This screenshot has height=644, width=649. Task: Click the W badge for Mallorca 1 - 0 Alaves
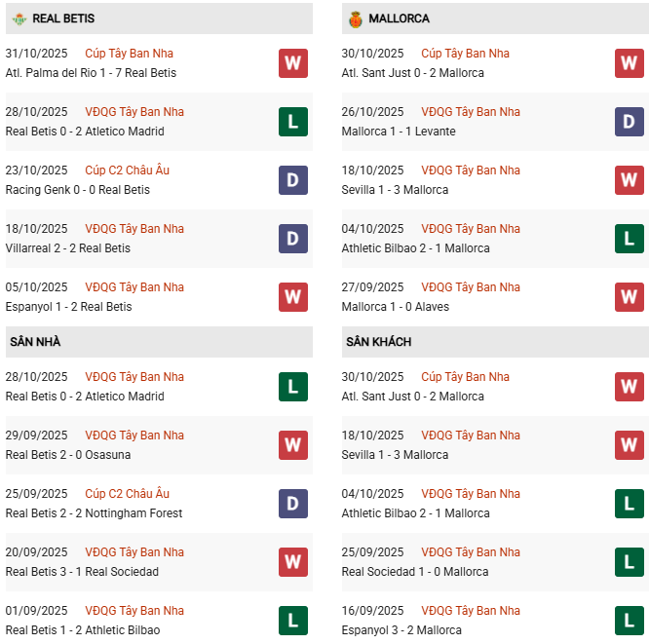point(629,297)
